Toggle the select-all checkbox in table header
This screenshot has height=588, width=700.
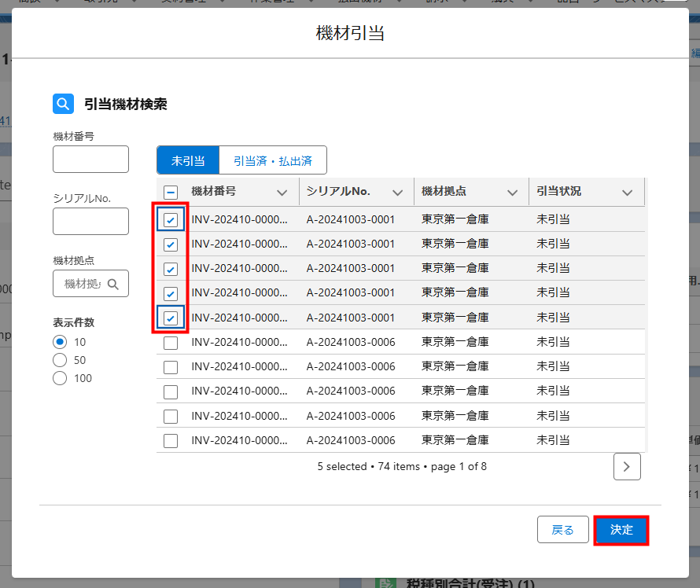click(x=171, y=192)
